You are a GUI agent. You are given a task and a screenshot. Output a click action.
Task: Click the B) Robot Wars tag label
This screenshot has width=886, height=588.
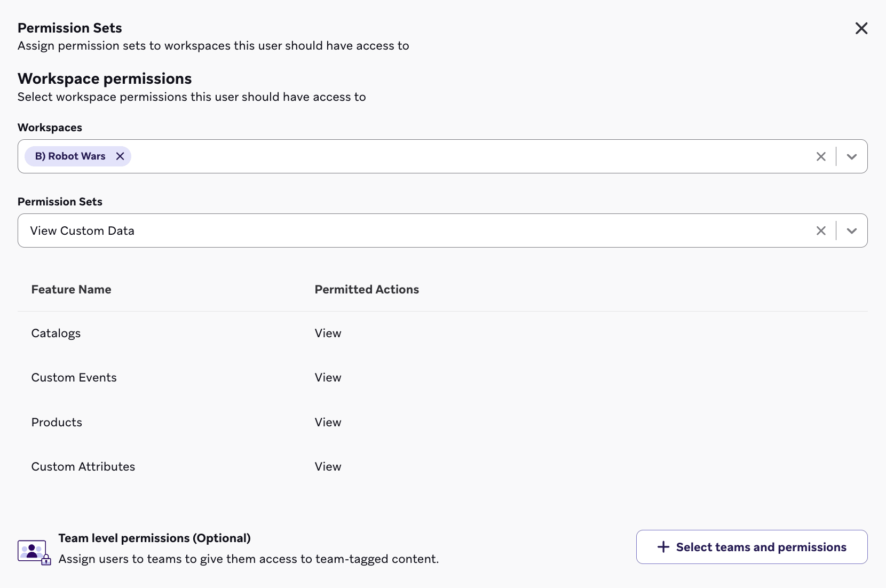pos(70,156)
